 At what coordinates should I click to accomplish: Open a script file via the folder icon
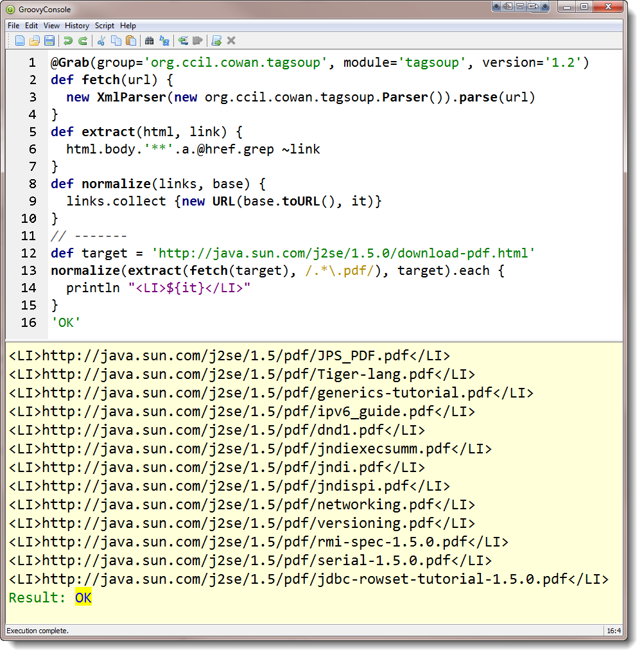(x=35, y=40)
